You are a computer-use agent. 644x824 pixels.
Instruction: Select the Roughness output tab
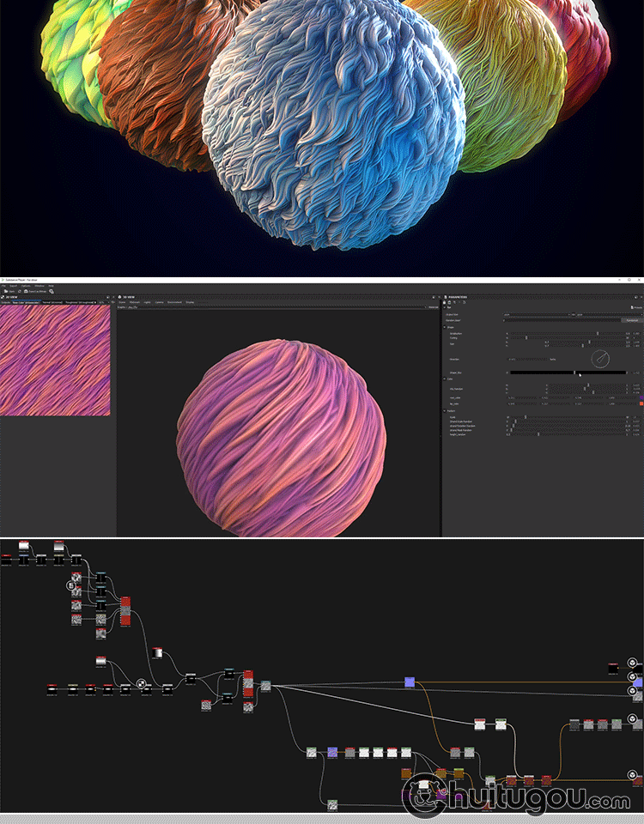tap(80, 302)
